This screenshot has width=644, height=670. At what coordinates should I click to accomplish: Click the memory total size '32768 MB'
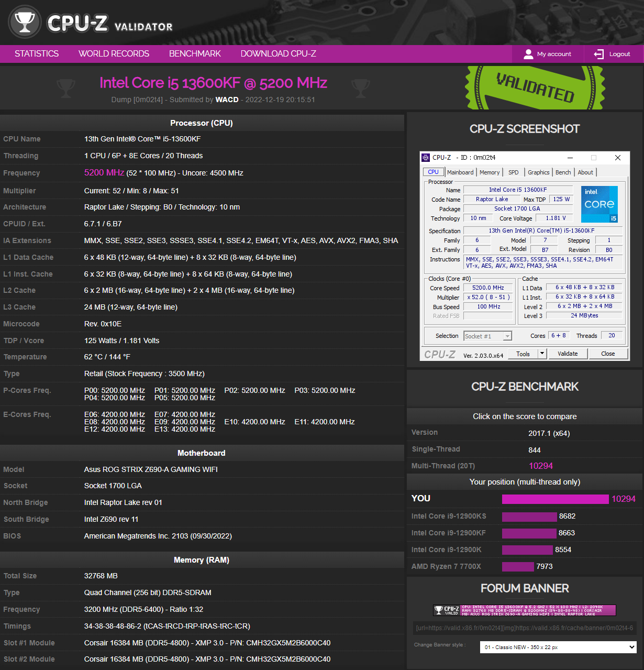101,576
